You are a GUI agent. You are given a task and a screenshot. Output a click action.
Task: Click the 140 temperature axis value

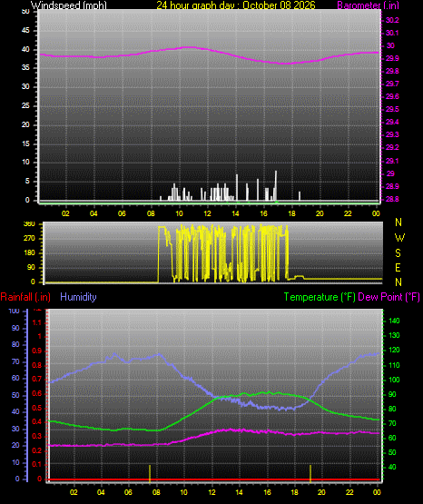(x=394, y=321)
